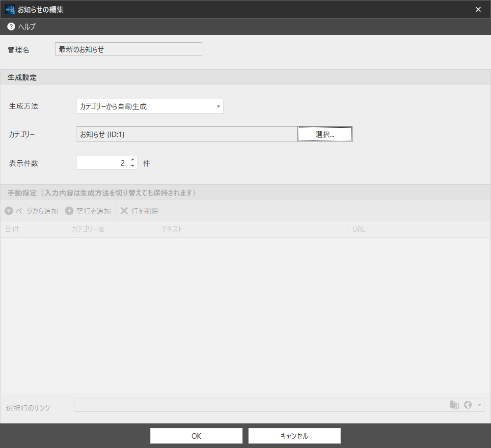
Task: Click the 選択... category button
Action: tap(325, 134)
